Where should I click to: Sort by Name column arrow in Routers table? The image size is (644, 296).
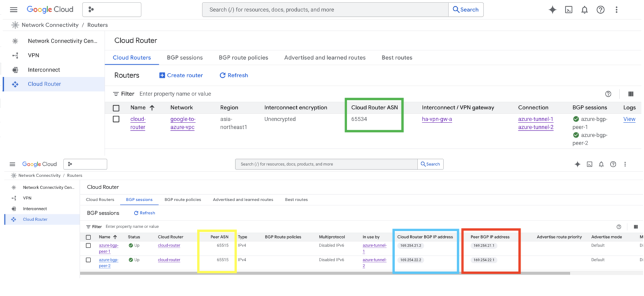[x=152, y=107]
